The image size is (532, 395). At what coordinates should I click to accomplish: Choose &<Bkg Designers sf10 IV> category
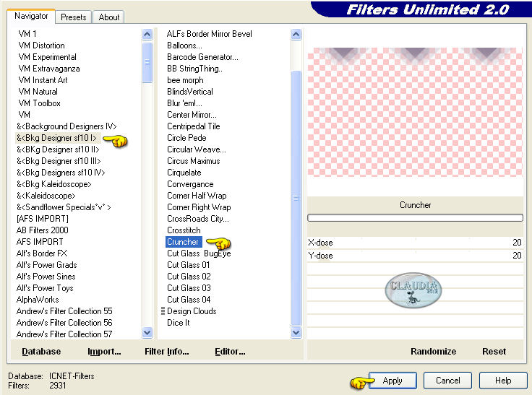[x=61, y=173]
